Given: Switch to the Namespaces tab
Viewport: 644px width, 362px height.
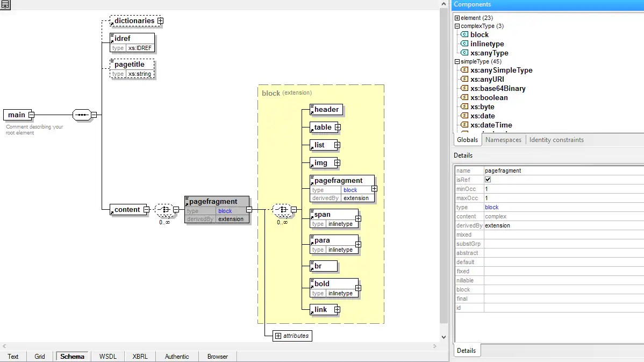Looking at the screenshot, I should click(503, 139).
